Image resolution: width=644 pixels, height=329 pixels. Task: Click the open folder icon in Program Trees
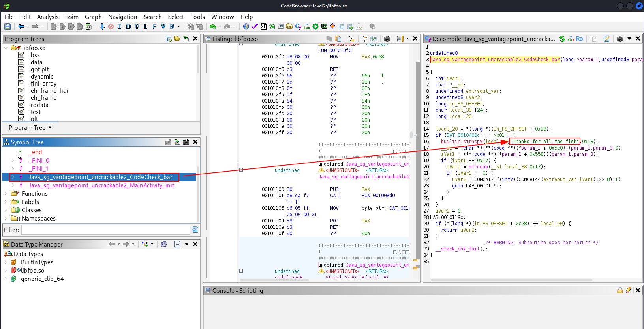177,39
